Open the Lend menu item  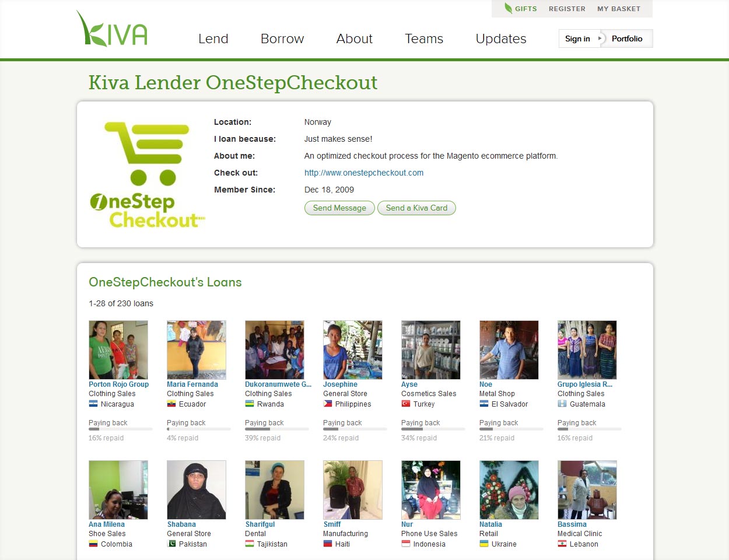coord(213,38)
